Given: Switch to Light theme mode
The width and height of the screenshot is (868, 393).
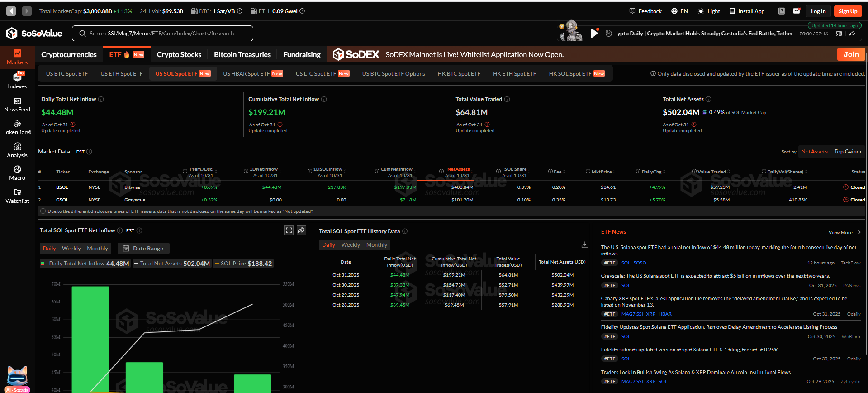Looking at the screenshot, I should pyautogui.click(x=709, y=11).
